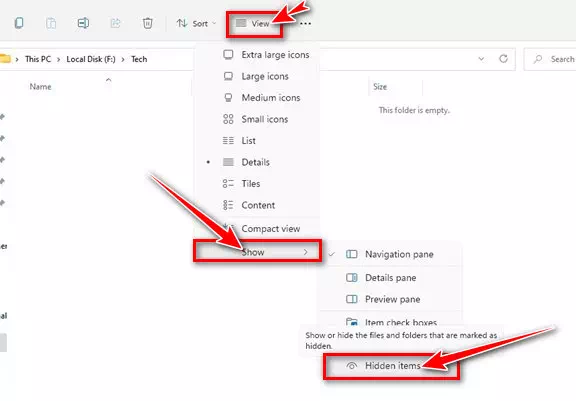Expand the Show submenu

click(x=258, y=252)
